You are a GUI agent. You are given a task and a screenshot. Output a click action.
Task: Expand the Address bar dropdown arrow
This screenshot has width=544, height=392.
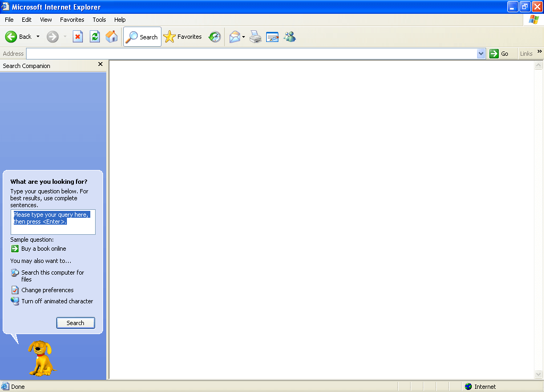pyautogui.click(x=481, y=54)
